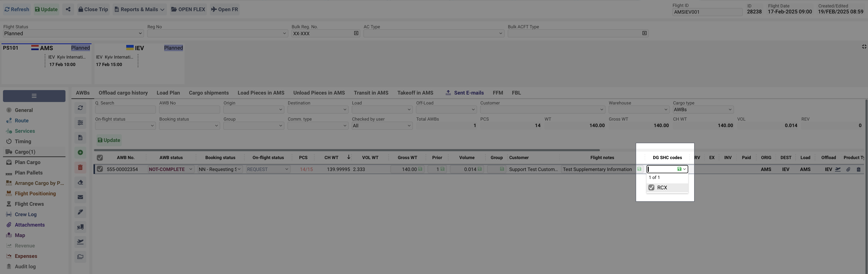Image resolution: width=868 pixels, height=274 pixels.
Task: Uncheck the RCX checkbox option
Action: pos(651,188)
